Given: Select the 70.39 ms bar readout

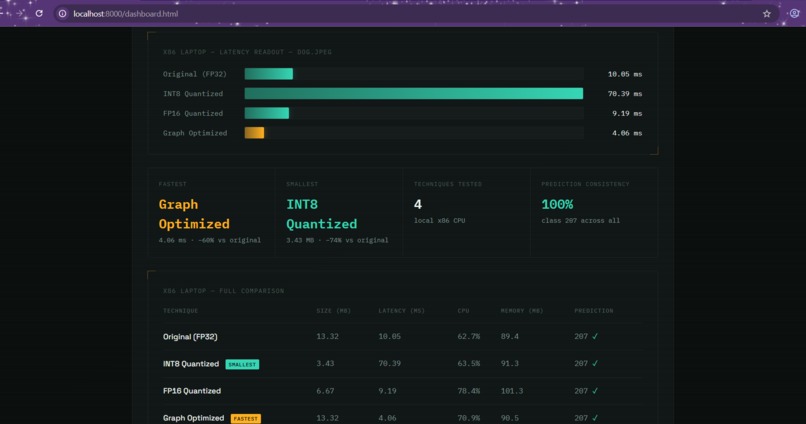Looking at the screenshot, I should 625,94.
